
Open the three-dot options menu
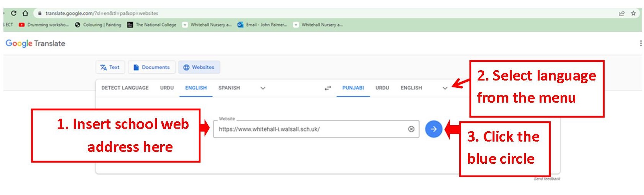[641, 43]
